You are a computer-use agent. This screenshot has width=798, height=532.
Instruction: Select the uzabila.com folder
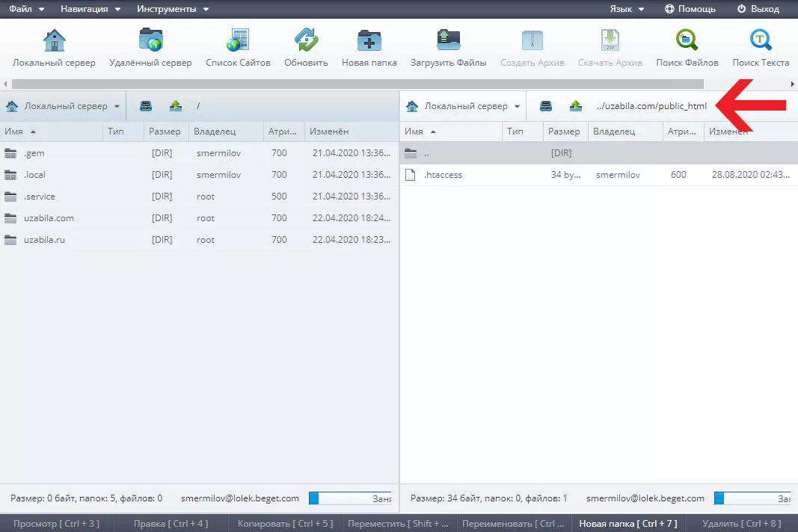point(49,218)
